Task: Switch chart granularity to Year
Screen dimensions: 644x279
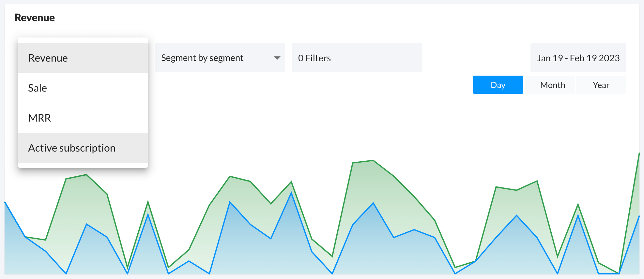Action: [601, 85]
